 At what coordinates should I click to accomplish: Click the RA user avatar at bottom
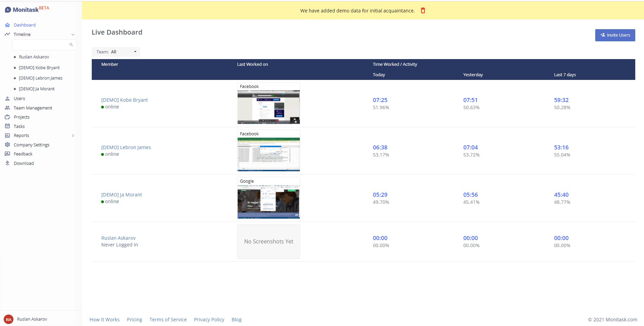click(x=9, y=319)
